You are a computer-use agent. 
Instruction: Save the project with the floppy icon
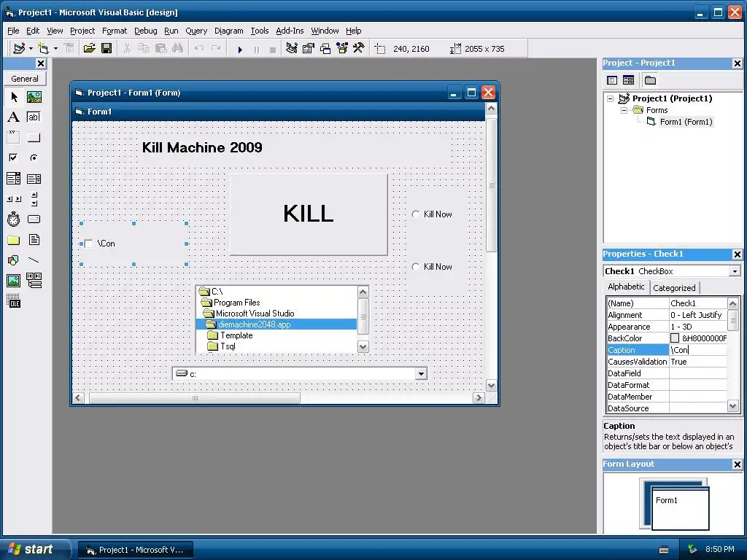point(107,48)
